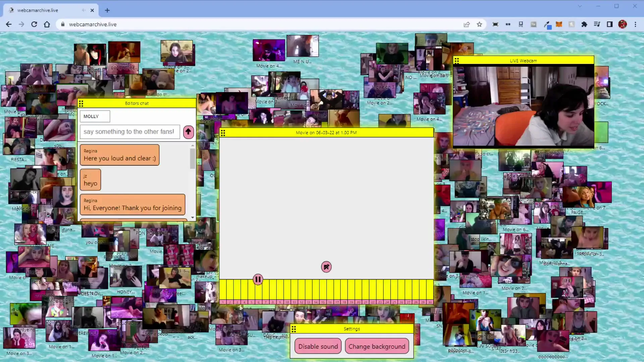Click the chat message text field

tap(129, 132)
